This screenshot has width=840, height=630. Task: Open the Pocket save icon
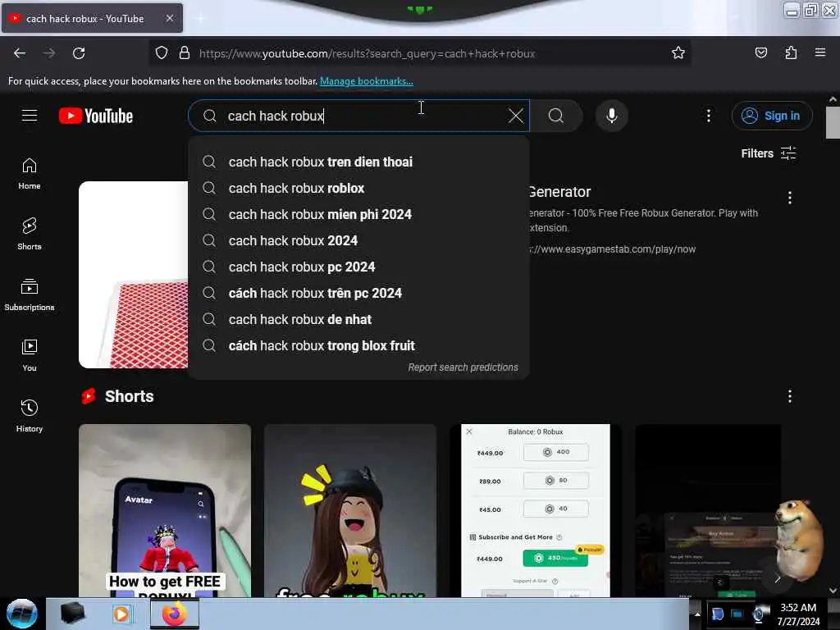pos(760,53)
